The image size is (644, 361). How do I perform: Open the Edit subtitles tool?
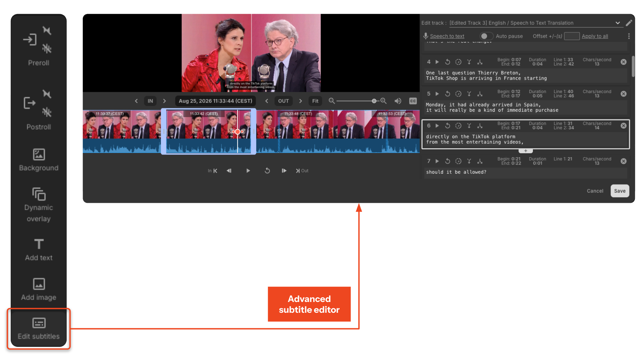click(x=39, y=329)
